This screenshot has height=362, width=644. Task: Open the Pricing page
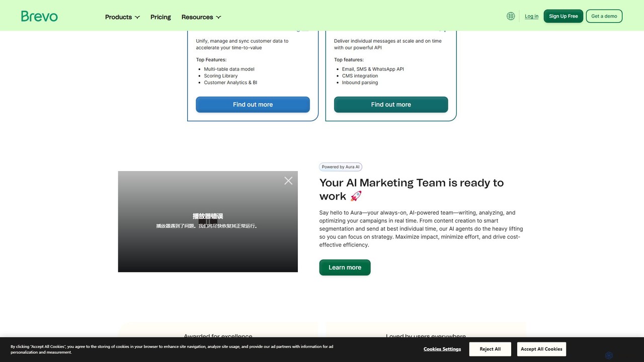(160, 17)
